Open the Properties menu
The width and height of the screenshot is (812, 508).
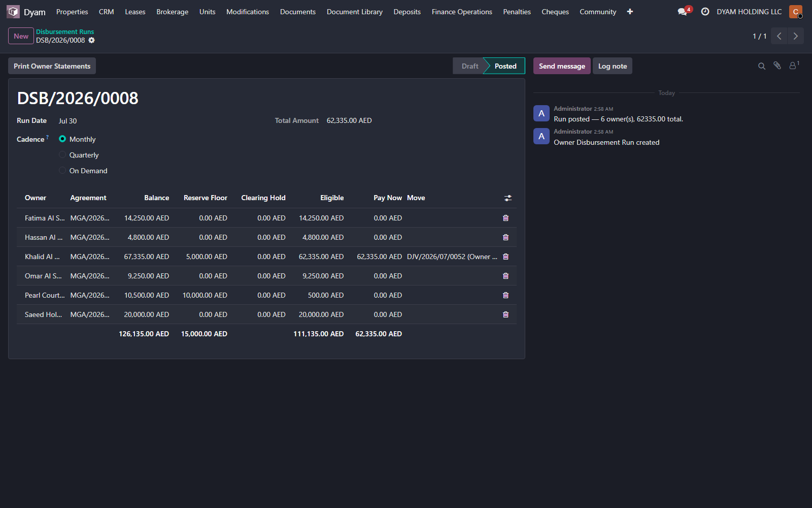(72, 12)
